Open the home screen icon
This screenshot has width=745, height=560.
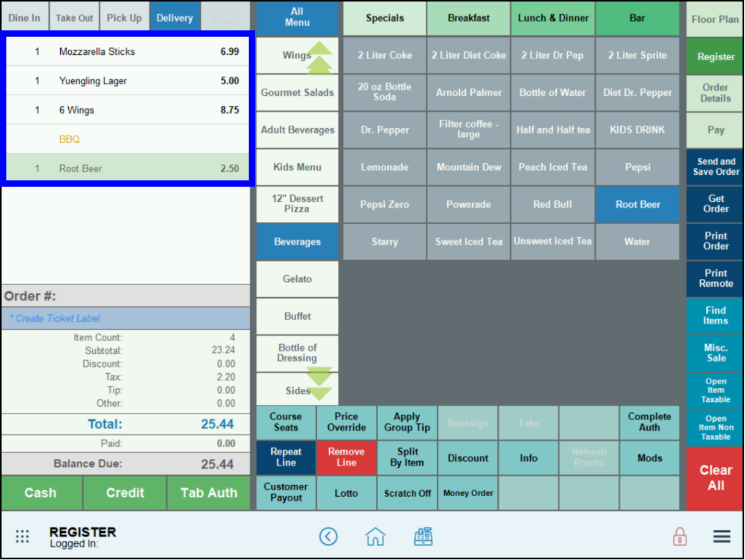click(x=375, y=536)
